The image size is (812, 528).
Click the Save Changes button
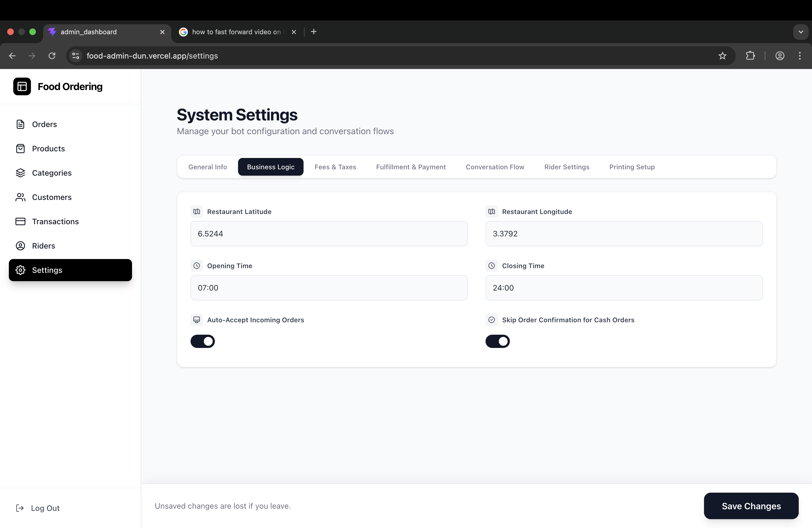751,506
